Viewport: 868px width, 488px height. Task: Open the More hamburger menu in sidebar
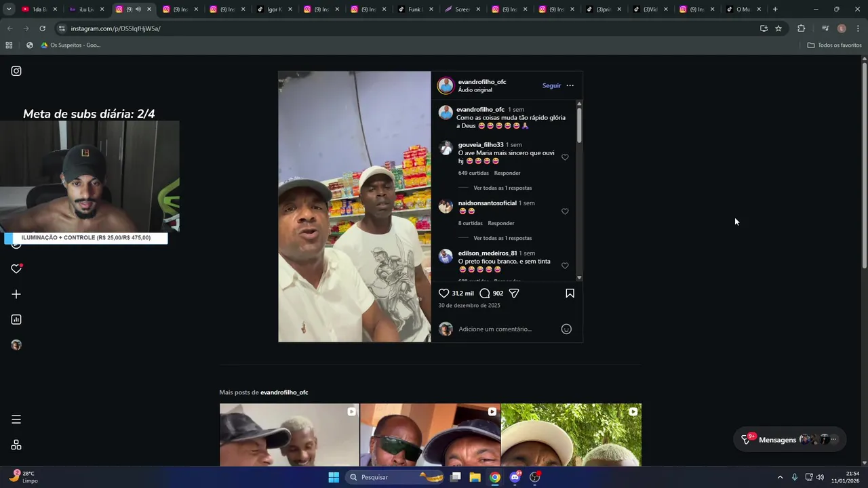[16, 420]
